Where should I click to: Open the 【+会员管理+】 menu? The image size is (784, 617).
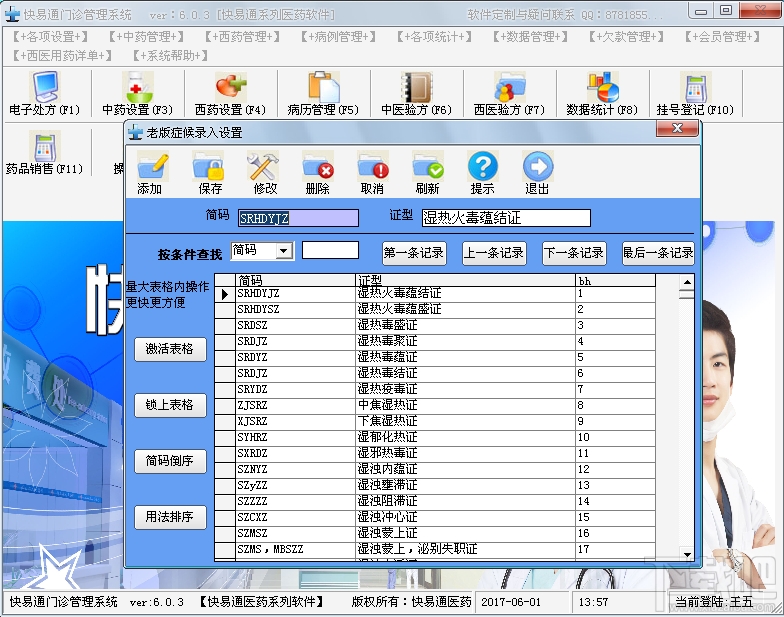tap(722, 36)
